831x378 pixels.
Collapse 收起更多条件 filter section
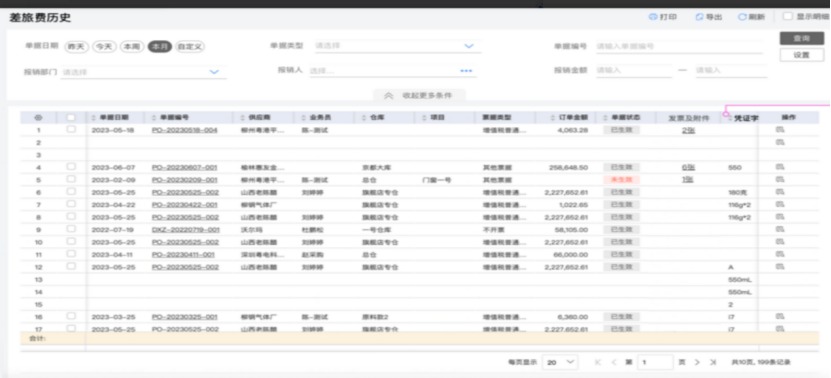pyautogui.click(x=420, y=95)
